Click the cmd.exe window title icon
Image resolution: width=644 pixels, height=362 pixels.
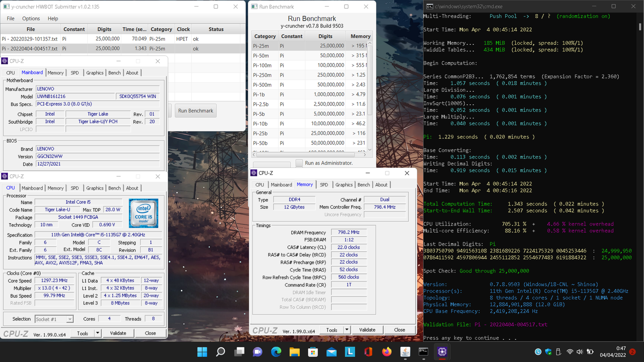coord(430,6)
